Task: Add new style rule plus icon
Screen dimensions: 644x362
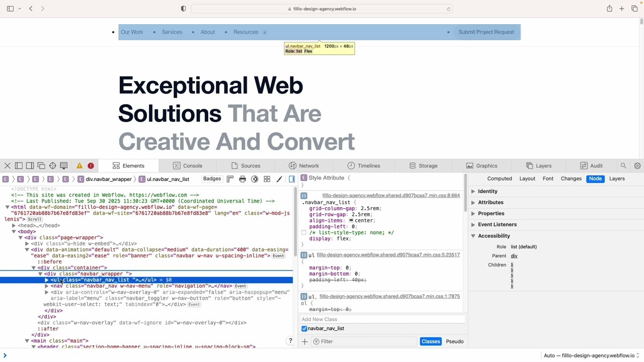Action: click(304, 341)
